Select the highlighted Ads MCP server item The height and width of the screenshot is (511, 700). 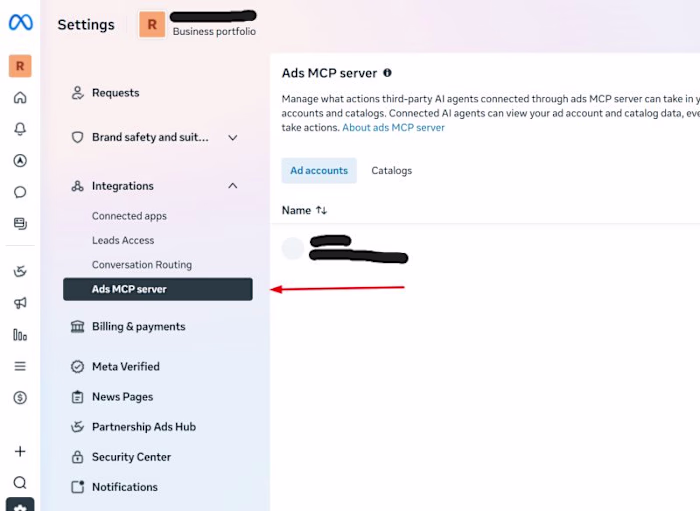point(158,289)
